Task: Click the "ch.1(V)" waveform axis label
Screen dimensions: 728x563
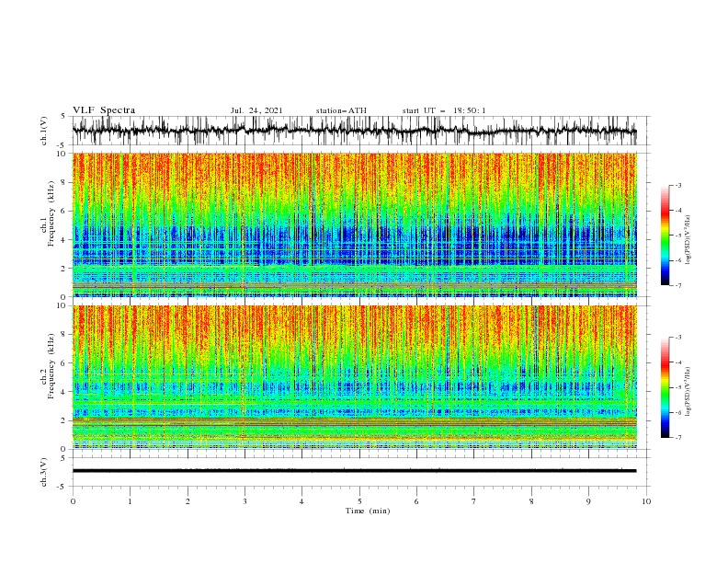Action: pyautogui.click(x=44, y=131)
